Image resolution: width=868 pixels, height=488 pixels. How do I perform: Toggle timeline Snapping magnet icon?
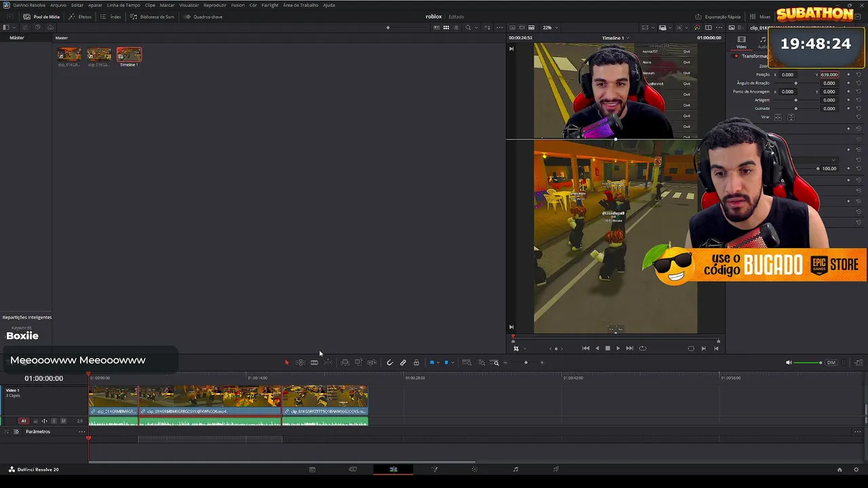[x=389, y=363]
